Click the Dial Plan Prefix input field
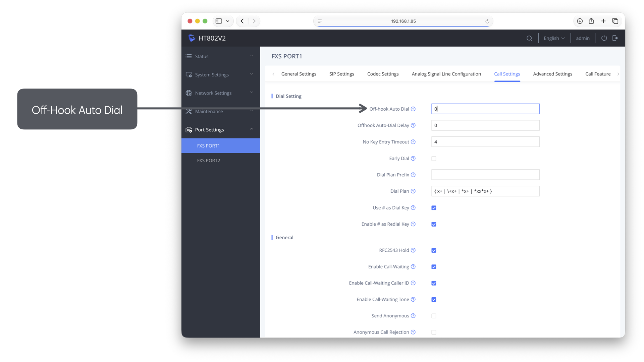Screen dimensions: 644x362 click(485, 175)
